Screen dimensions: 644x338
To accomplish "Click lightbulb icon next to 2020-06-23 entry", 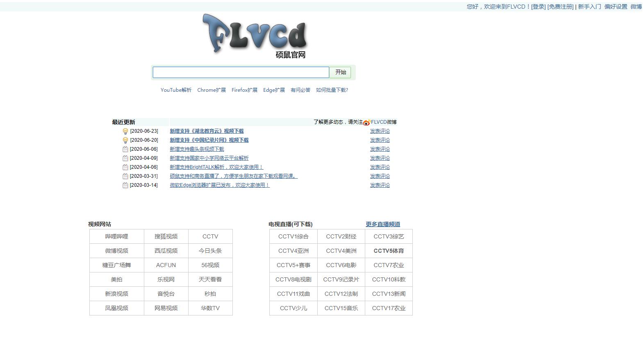I will pyautogui.click(x=125, y=131).
